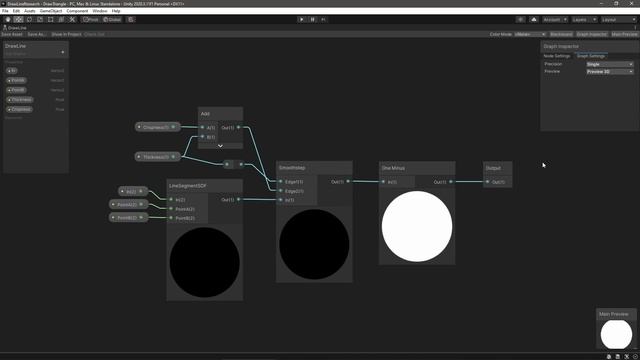Open the cloud services icon

pos(534,20)
